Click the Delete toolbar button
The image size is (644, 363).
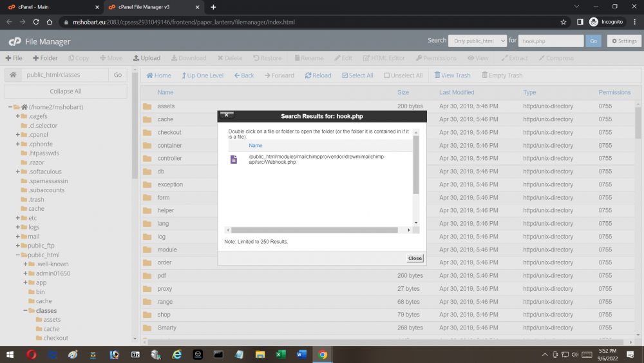click(x=230, y=58)
